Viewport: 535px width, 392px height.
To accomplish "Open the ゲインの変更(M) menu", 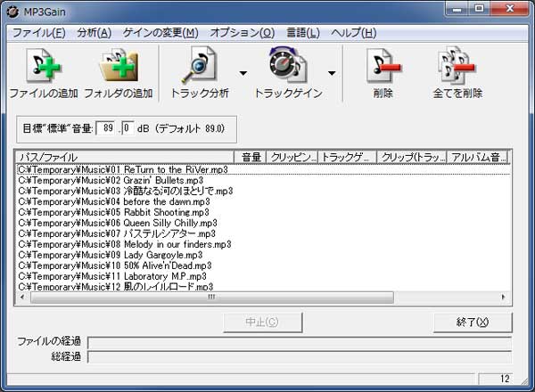I will [160, 33].
